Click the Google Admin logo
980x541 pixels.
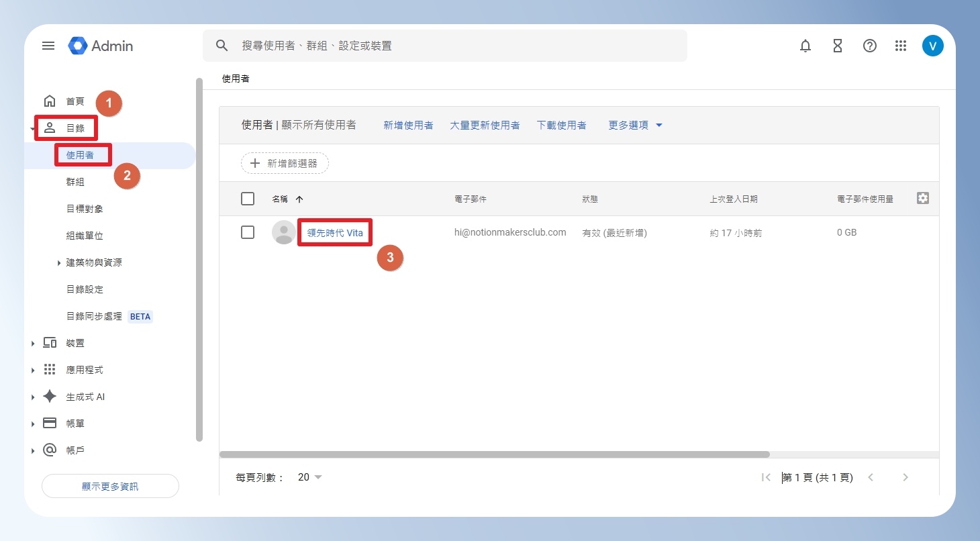click(101, 46)
